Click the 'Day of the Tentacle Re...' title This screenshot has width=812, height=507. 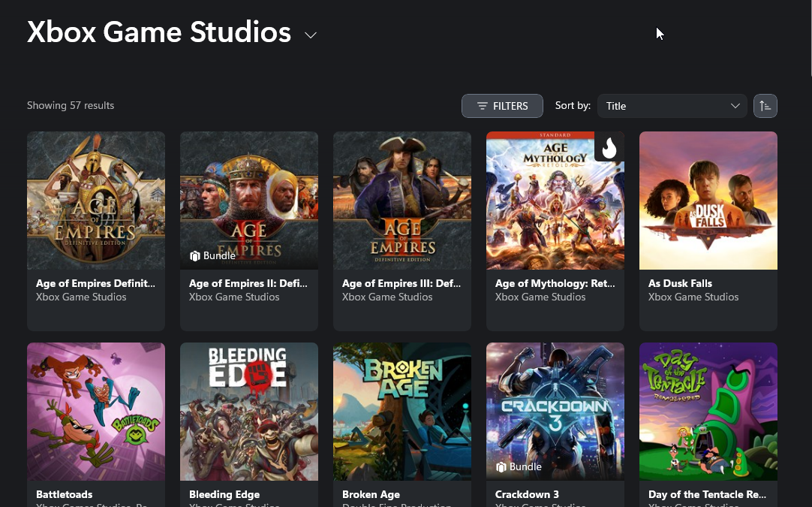pyautogui.click(x=707, y=494)
